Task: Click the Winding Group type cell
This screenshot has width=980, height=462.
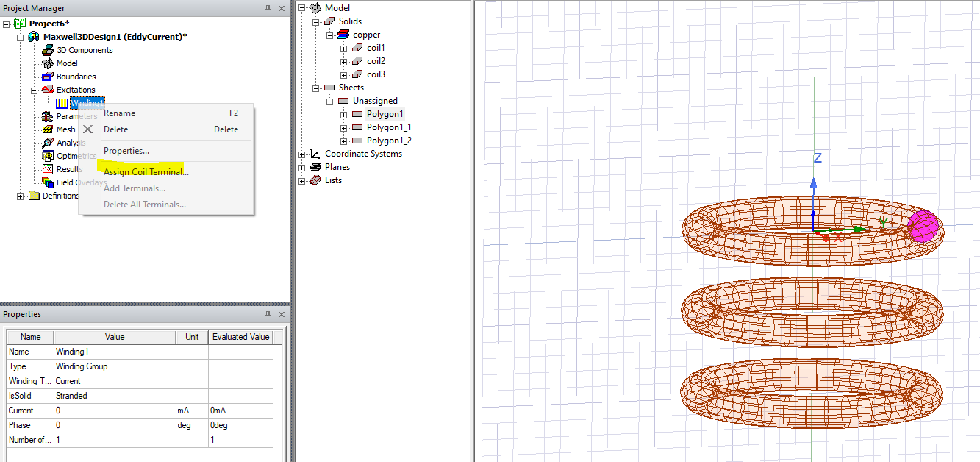Action: point(115,366)
